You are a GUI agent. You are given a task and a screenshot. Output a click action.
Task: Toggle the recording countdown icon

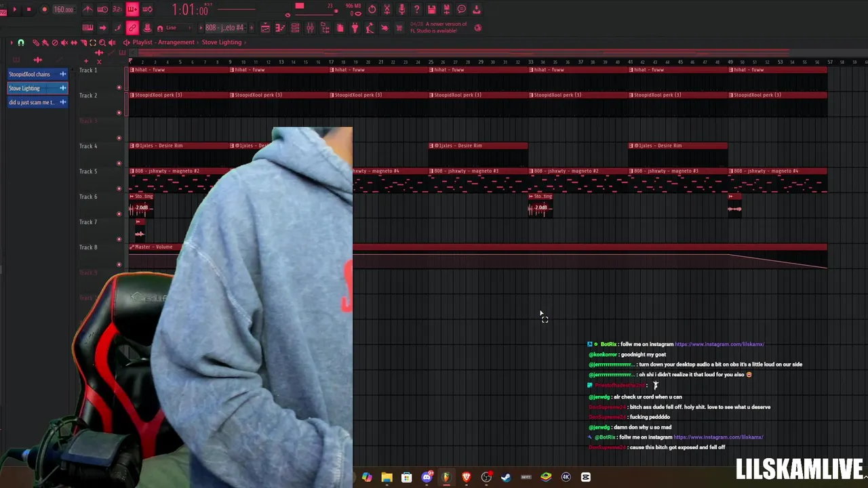(117, 9)
